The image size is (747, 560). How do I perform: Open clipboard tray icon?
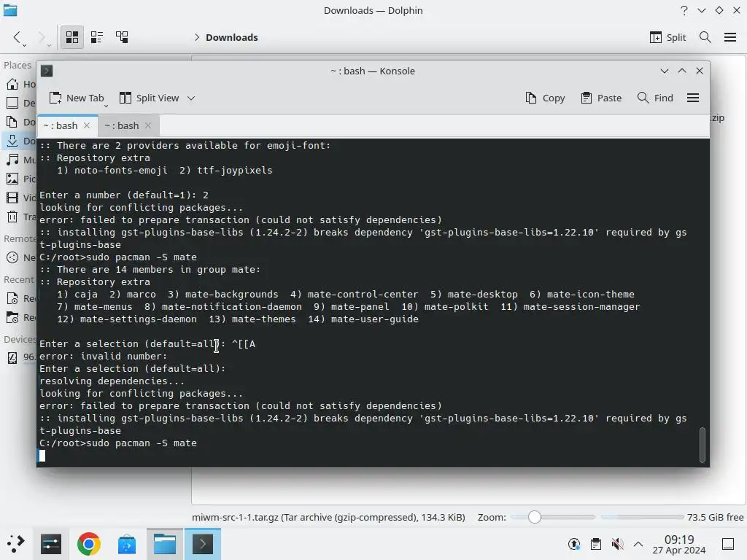595,544
